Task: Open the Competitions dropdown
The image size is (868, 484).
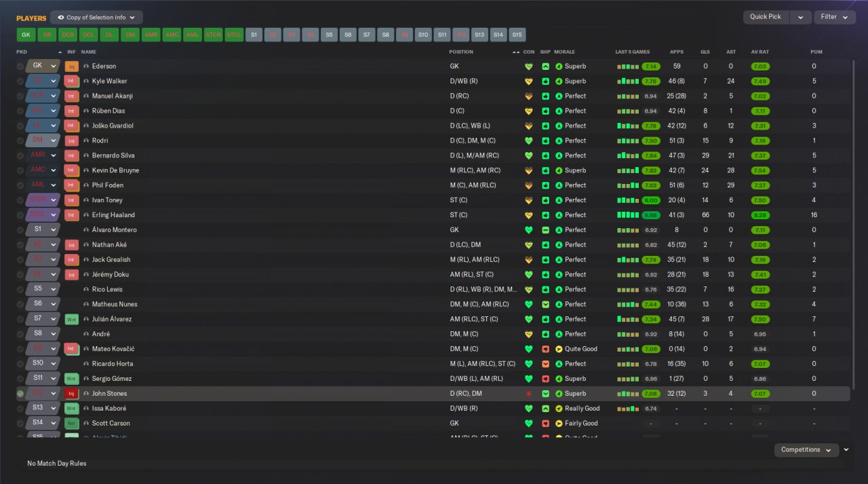Action: [x=806, y=450]
